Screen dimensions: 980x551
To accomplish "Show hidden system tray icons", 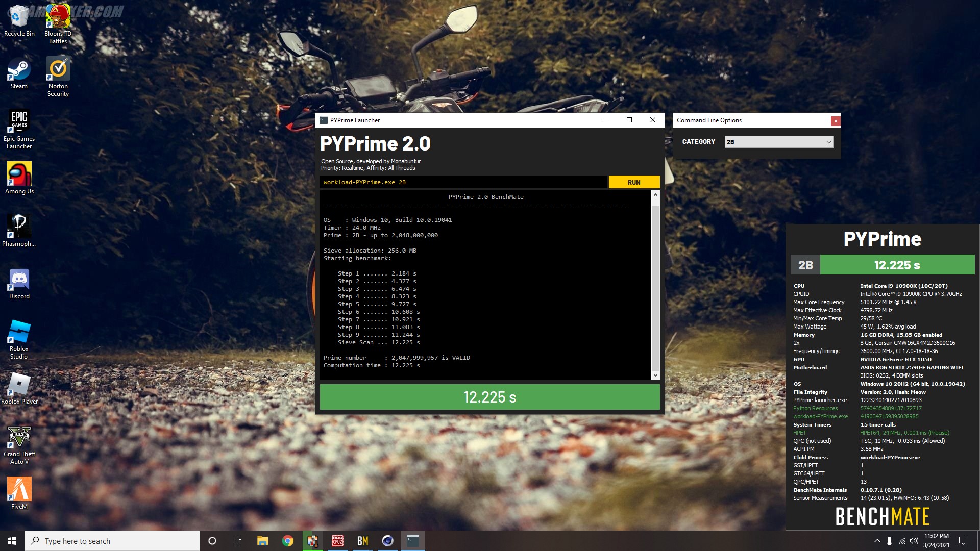I will [x=877, y=541].
